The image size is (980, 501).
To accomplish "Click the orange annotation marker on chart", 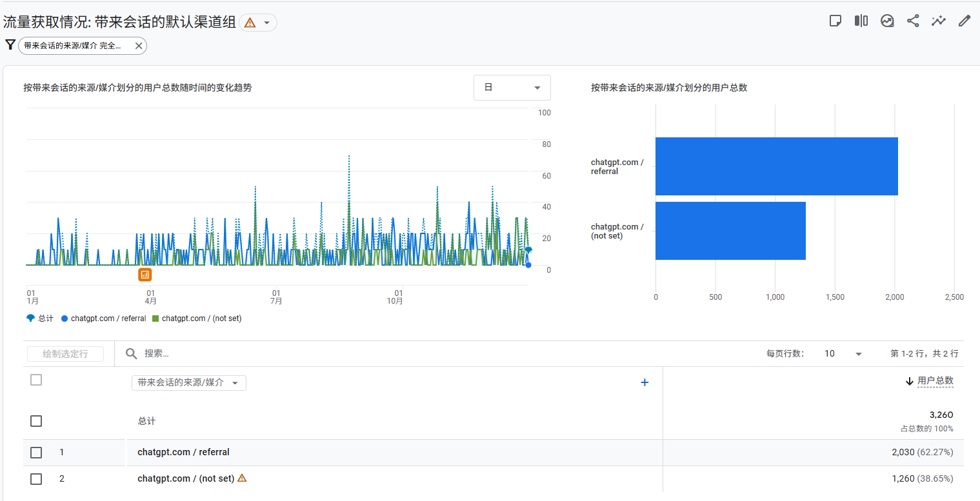I will [145, 275].
